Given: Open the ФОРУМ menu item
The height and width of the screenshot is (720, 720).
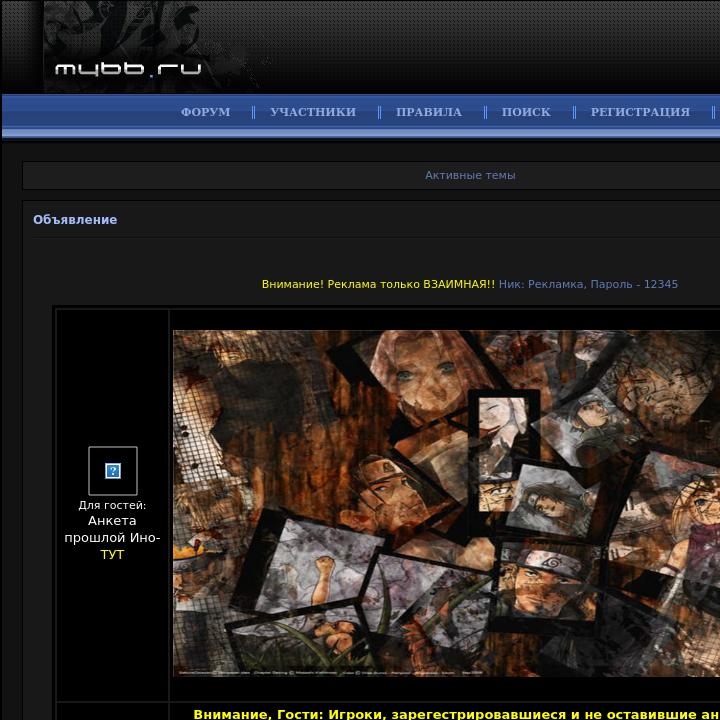Looking at the screenshot, I should (x=205, y=112).
